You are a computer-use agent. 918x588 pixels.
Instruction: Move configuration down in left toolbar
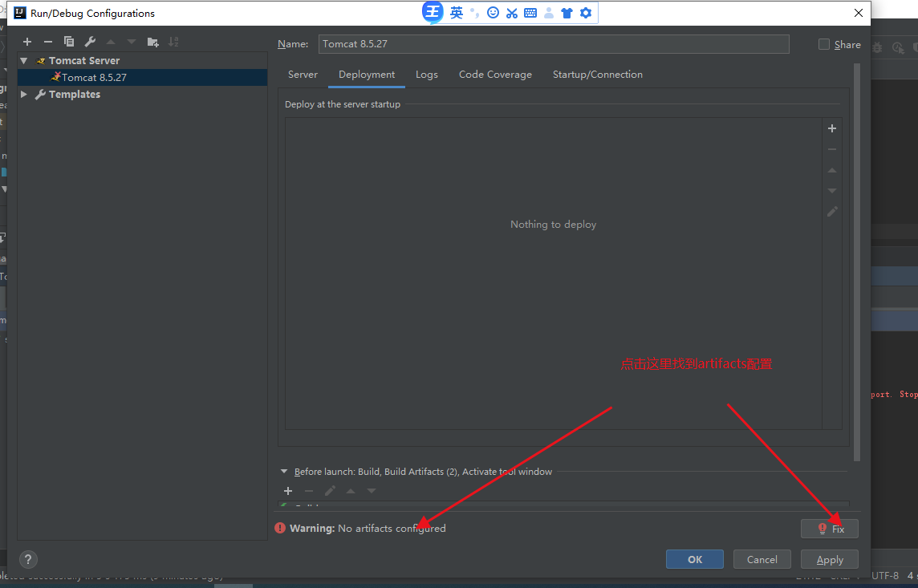click(x=132, y=42)
